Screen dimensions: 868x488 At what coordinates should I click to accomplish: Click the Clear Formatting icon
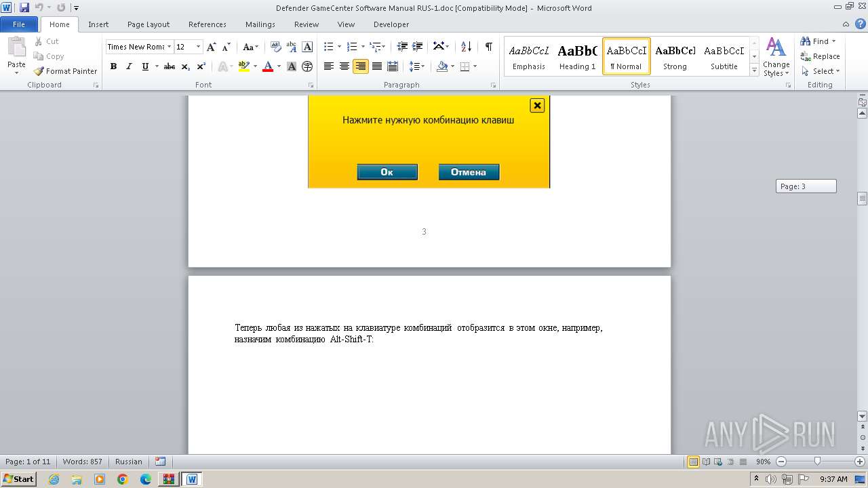(x=275, y=47)
